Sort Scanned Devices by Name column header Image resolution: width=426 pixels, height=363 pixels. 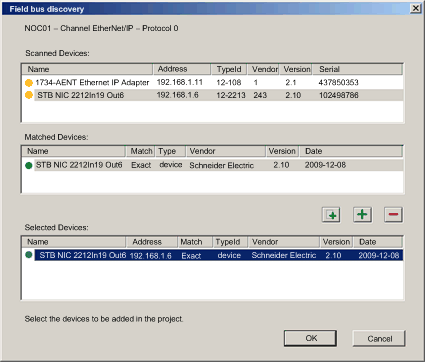[x=87, y=69]
